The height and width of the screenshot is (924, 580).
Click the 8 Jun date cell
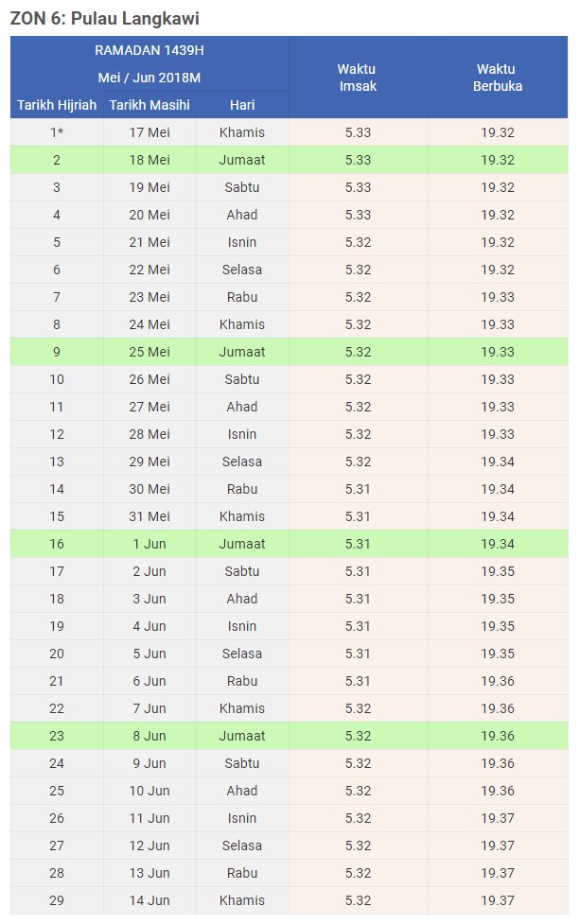coord(149,736)
